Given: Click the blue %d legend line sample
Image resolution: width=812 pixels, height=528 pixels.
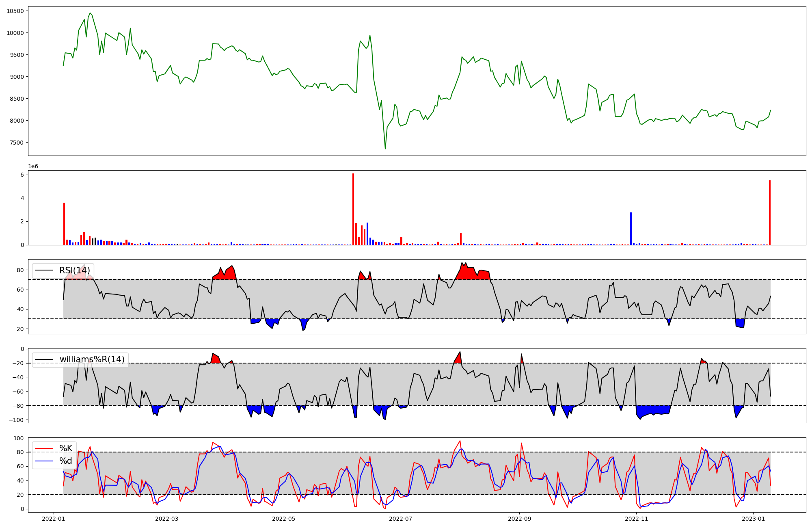Looking at the screenshot, I should click(x=44, y=461).
